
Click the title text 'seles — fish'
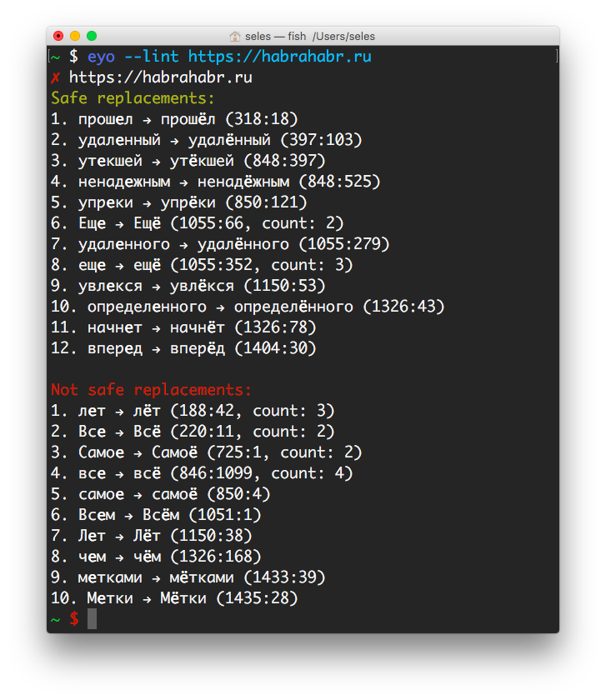[276, 36]
